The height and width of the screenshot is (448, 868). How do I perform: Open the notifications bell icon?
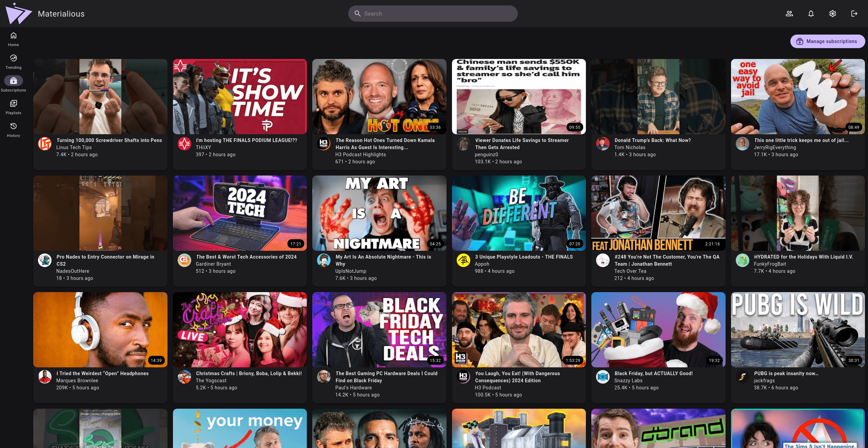[811, 14]
